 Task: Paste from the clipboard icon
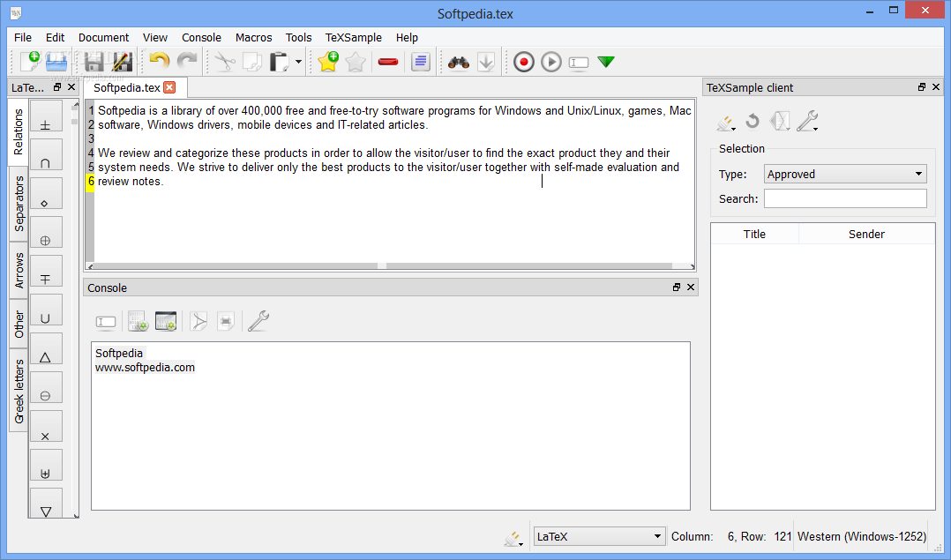[x=279, y=62]
